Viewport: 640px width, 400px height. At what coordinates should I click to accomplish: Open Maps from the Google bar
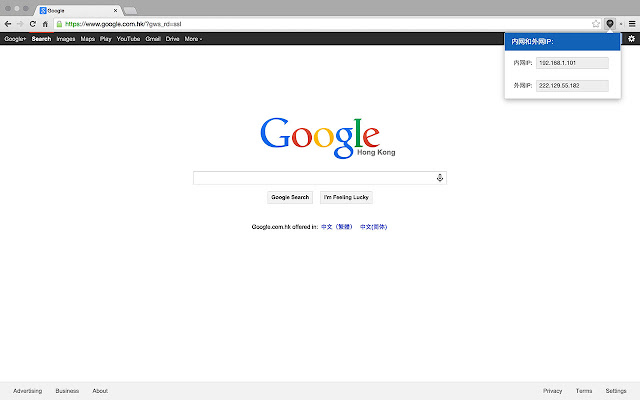pos(88,39)
